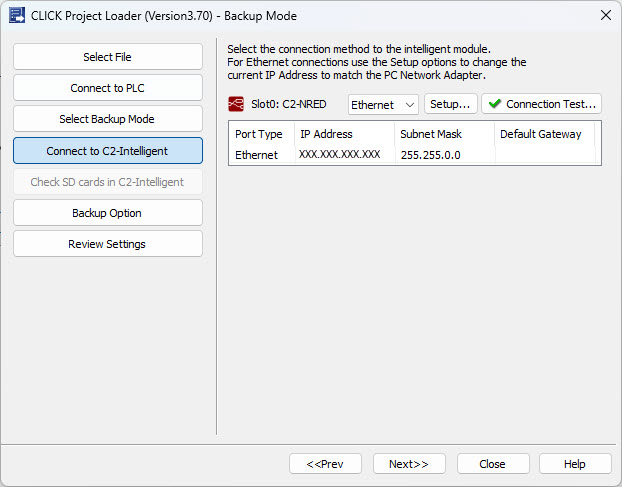Click the Subnet Mask column header

click(x=444, y=134)
